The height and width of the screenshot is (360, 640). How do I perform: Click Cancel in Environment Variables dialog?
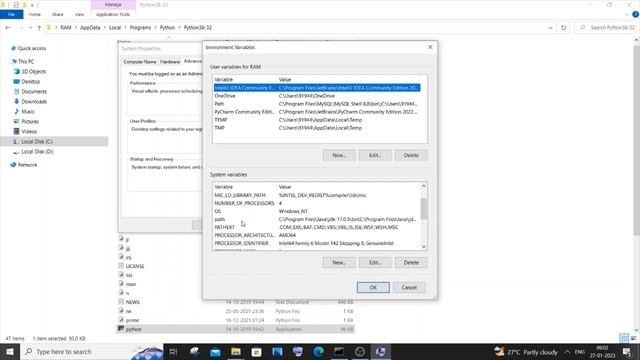(409, 288)
